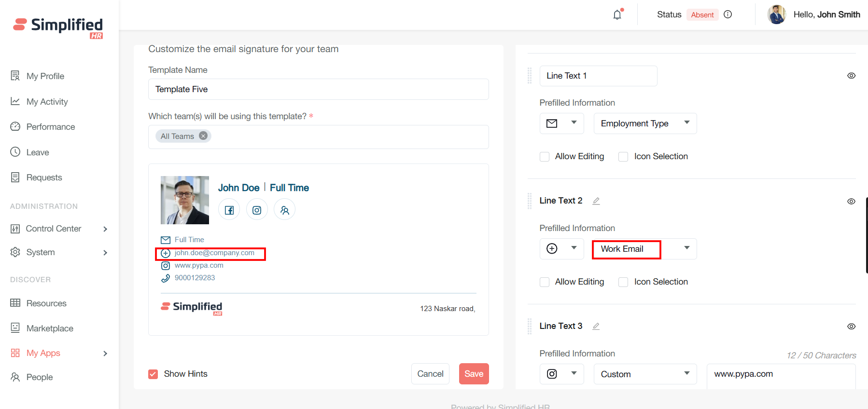The width and height of the screenshot is (868, 409).
Task: Click the Template Name input field
Action: click(318, 89)
